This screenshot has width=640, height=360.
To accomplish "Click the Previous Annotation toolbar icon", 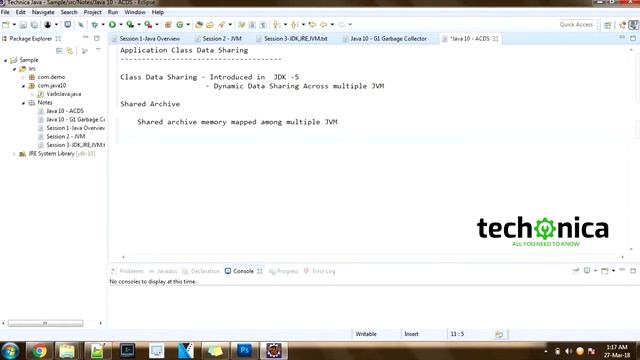I will [294, 25].
